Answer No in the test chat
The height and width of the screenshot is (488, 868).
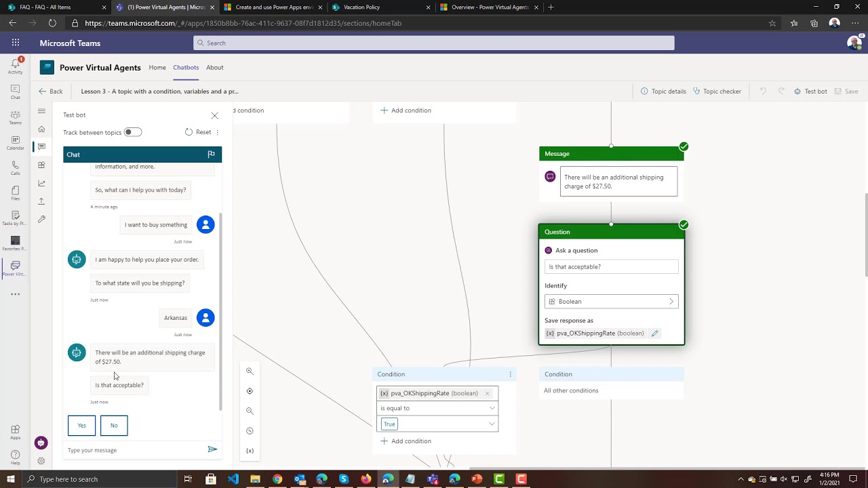[x=114, y=425]
